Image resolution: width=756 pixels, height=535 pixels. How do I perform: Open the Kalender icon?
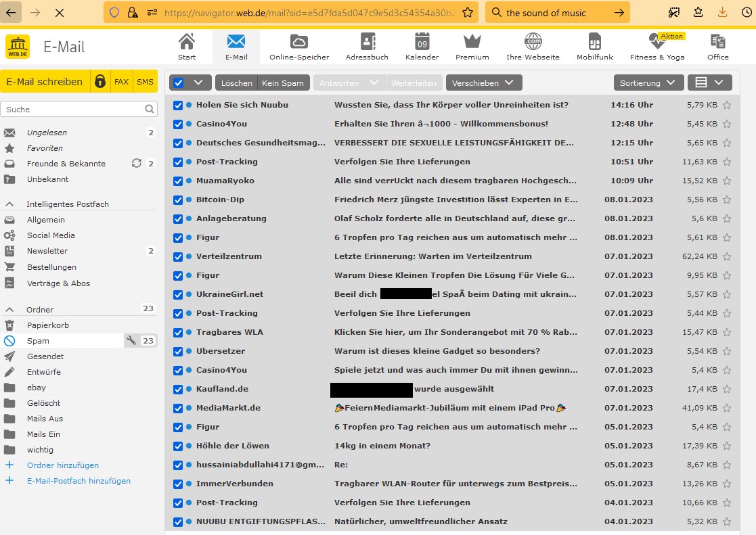(422, 41)
